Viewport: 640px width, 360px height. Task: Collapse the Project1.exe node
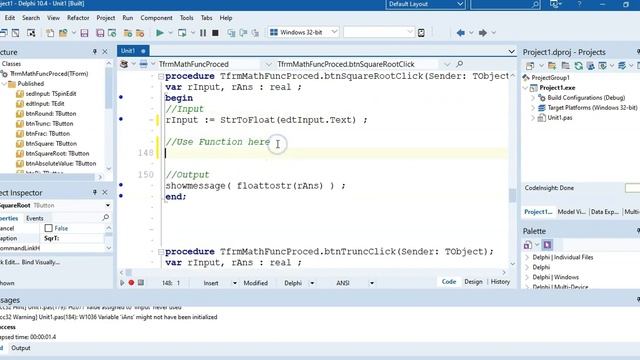click(526, 88)
